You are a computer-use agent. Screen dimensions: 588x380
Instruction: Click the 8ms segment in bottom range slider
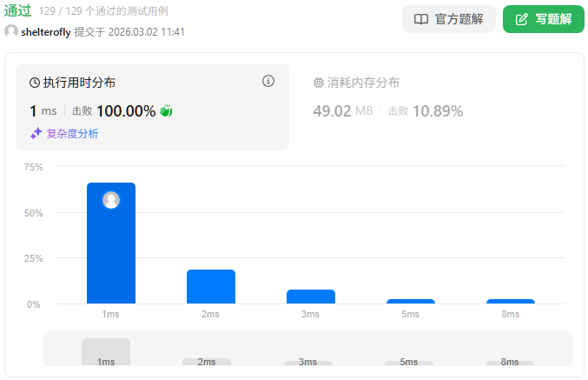[x=510, y=362]
